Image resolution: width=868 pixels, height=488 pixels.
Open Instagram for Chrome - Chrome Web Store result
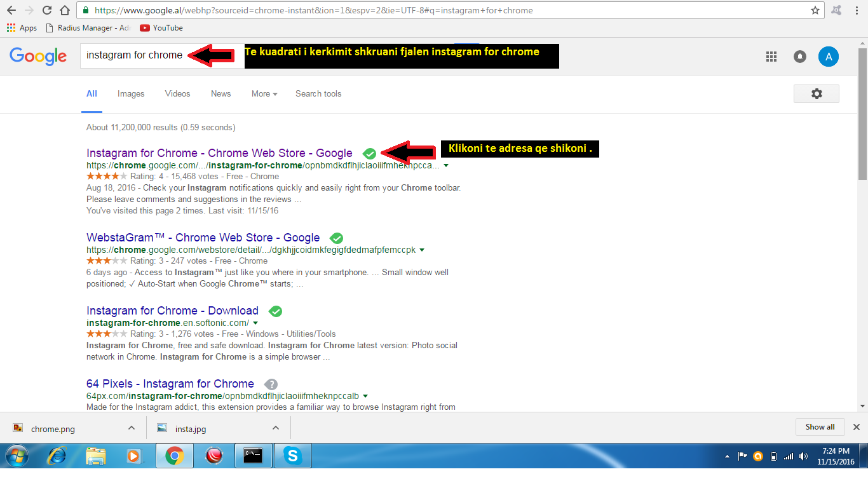[219, 153]
